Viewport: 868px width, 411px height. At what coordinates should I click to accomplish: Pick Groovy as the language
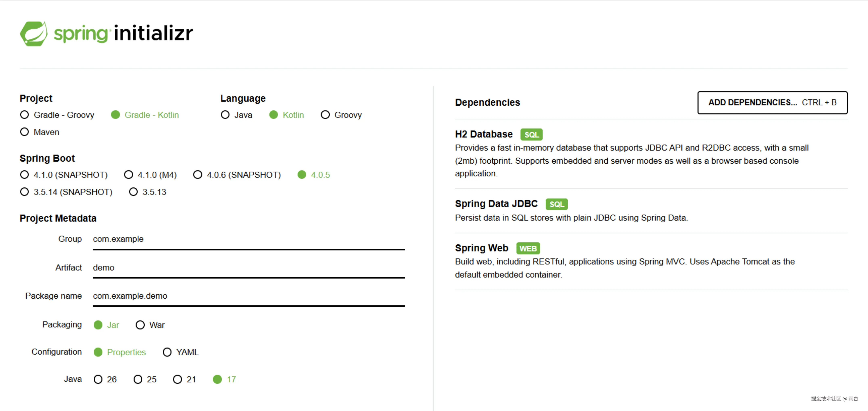[325, 115]
